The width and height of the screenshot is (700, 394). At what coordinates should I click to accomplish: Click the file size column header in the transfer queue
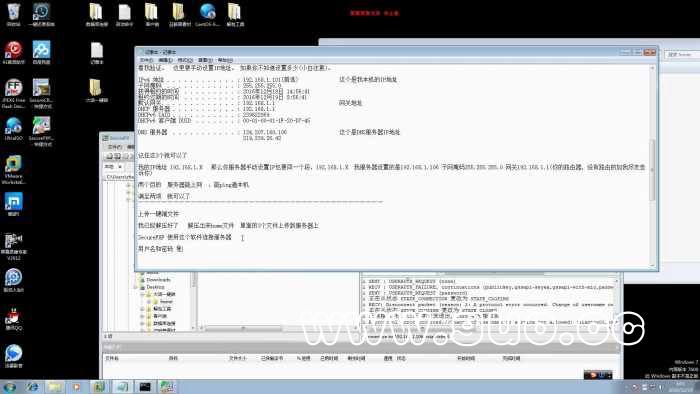[238, 358]
